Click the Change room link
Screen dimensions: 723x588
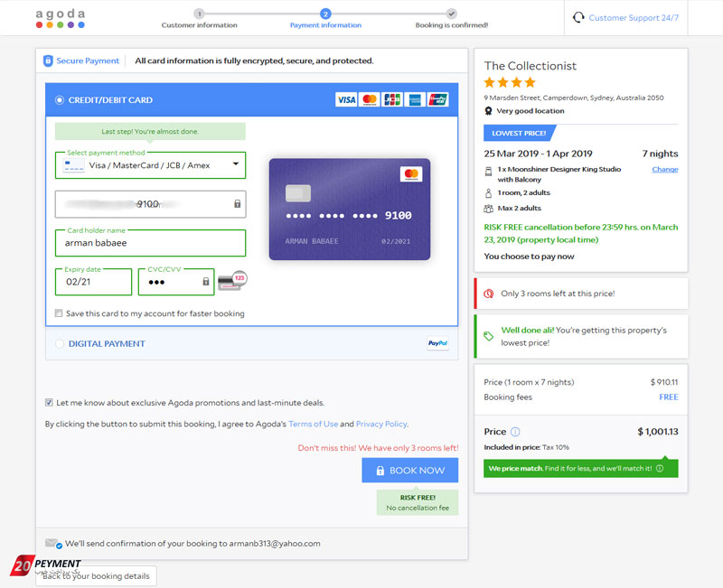(665, 170)
